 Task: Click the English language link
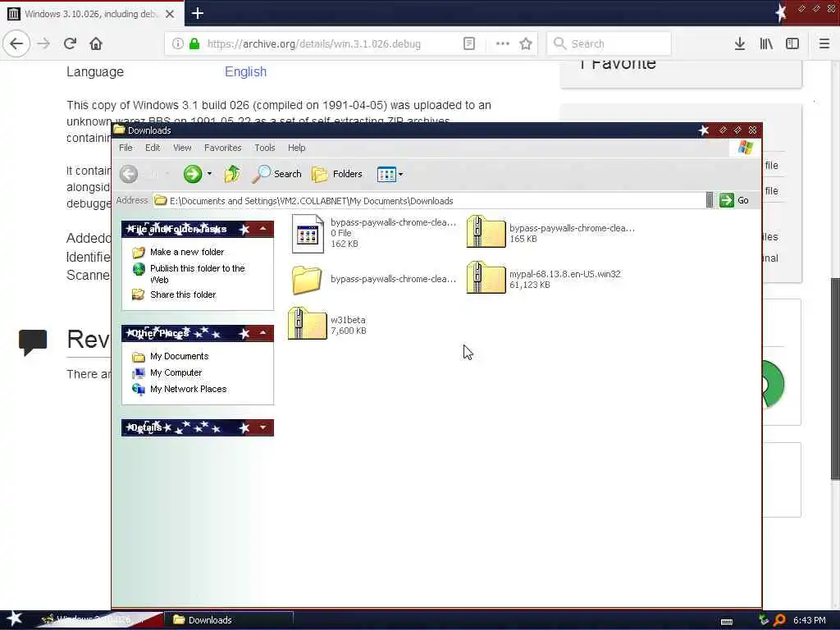tap(245, 72)
